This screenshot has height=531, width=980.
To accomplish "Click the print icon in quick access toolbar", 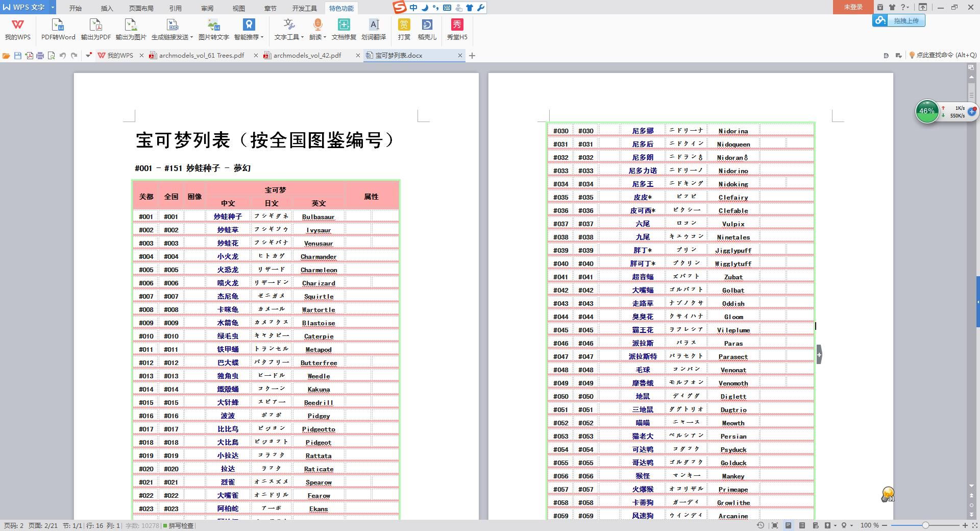I will [40, 56].
